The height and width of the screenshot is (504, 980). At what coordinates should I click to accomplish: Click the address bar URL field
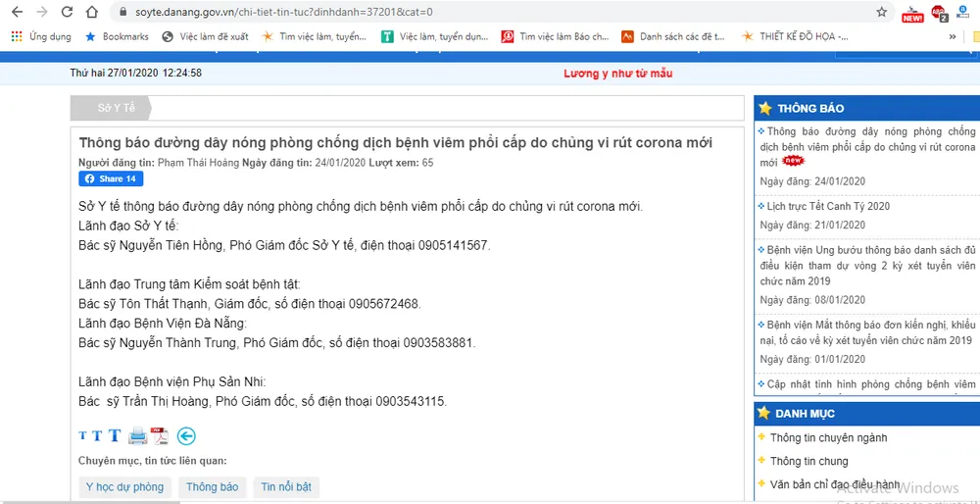click(x=490, y=13)
